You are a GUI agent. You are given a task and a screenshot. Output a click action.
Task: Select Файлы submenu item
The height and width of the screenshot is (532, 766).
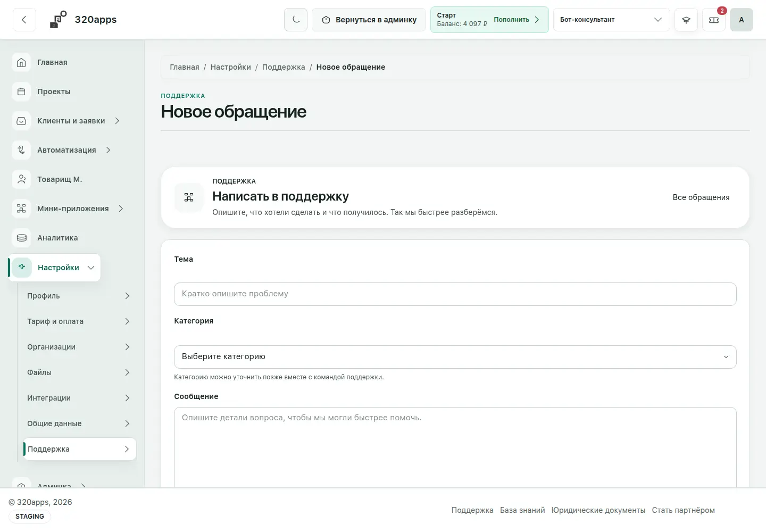tap(79, 372)
